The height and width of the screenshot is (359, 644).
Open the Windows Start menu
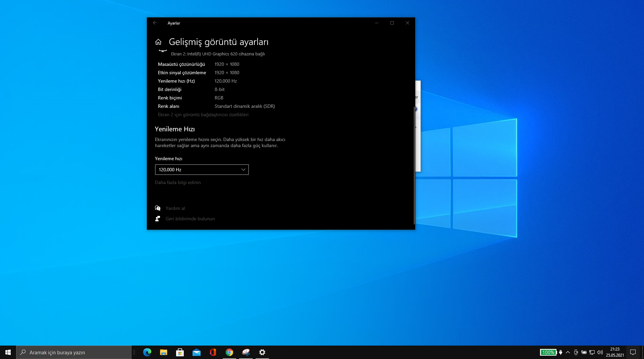(x=8, y=352)
